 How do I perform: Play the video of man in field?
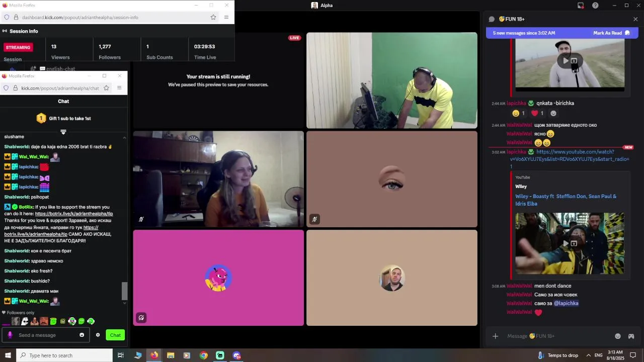coord(566,61)
